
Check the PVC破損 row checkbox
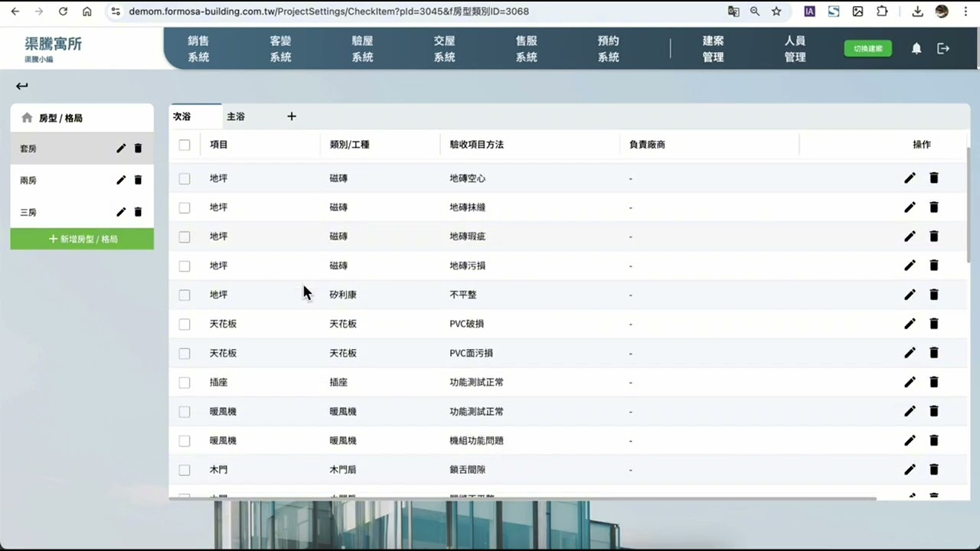pos(185,324)
